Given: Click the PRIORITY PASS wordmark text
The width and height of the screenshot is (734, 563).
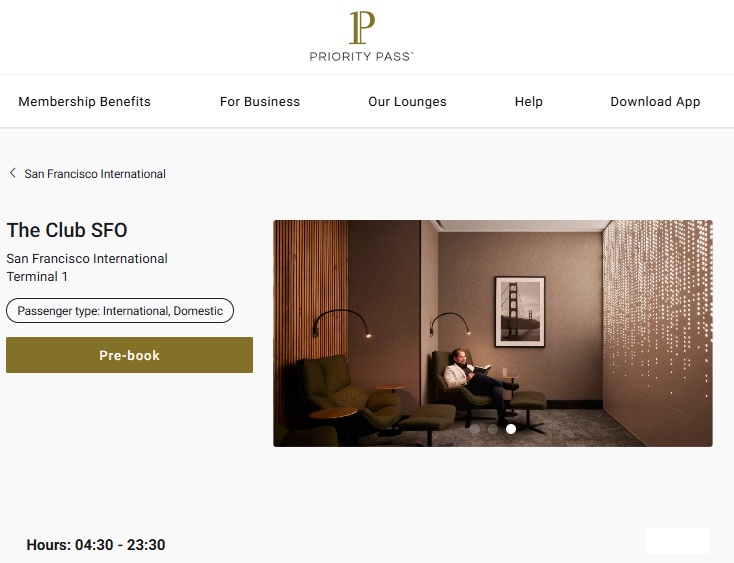Looking at the screenshot, I should pyautogui.click(x=361, y=57).
